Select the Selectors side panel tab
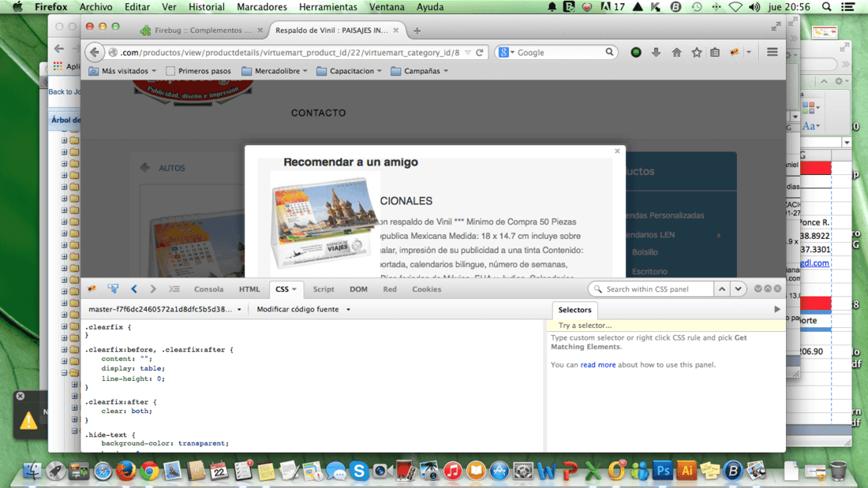 tap(574, 310)
